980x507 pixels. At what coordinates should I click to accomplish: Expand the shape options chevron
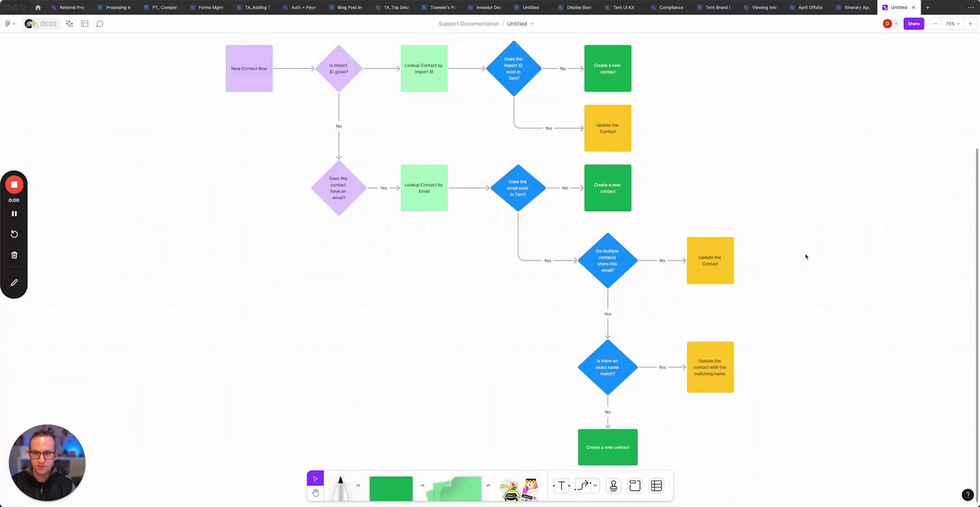422,485
